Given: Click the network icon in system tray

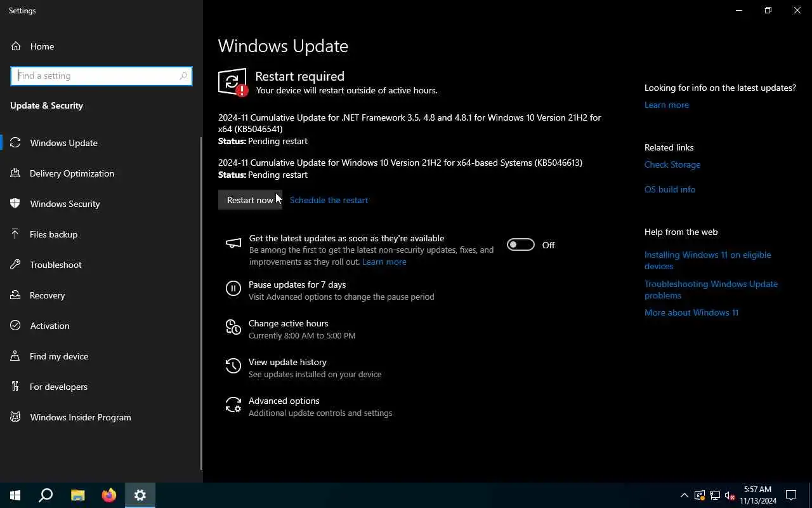Looking at the screenshot, I should [714, 495].
